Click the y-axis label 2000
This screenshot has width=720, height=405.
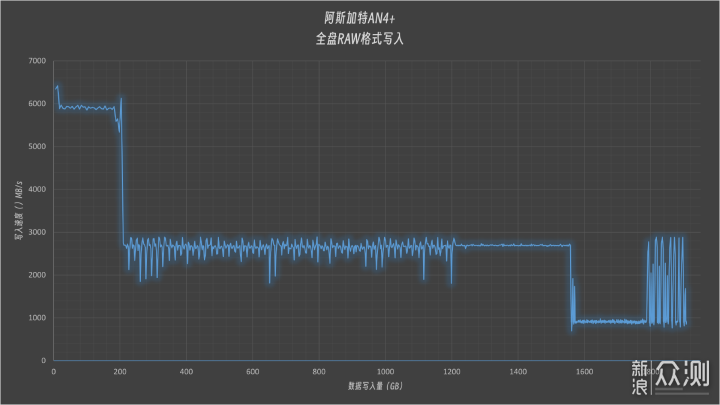37,275
